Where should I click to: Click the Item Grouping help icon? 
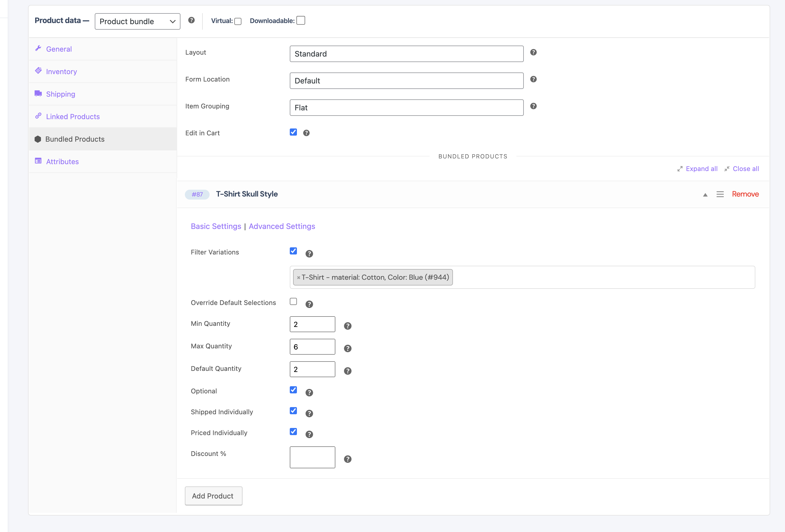(x=533, y=106)
